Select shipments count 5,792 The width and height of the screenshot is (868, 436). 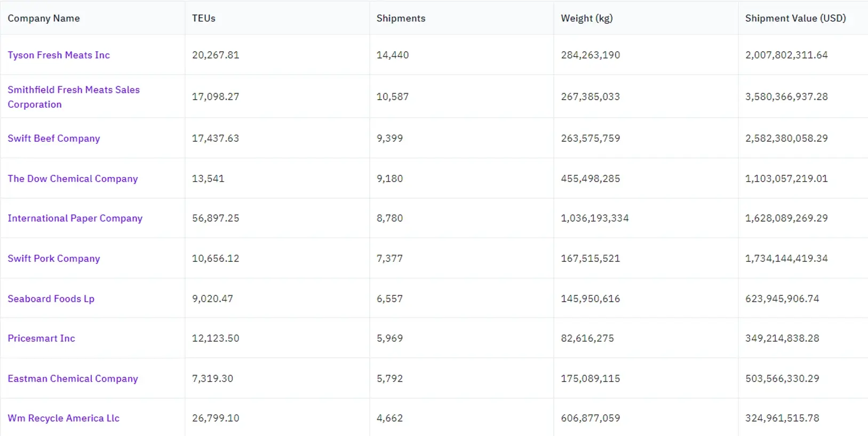(x=389, y=378)
